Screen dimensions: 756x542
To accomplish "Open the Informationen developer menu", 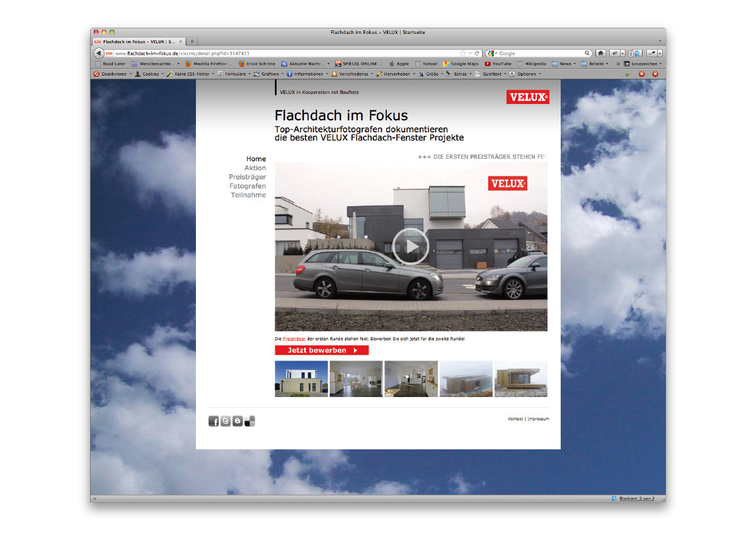I will coord(307,74).
